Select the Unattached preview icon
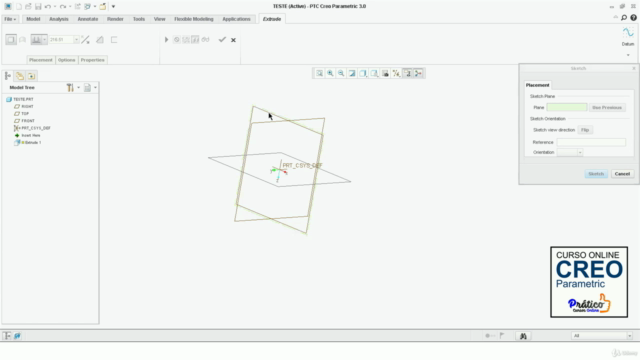This screenshot has width=640, height=360. (x=186, y=40)
